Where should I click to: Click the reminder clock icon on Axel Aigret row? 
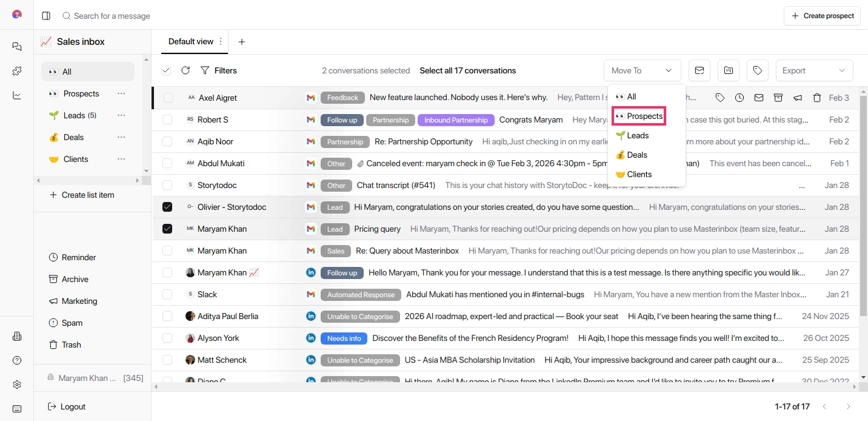[x=739, y=98]
